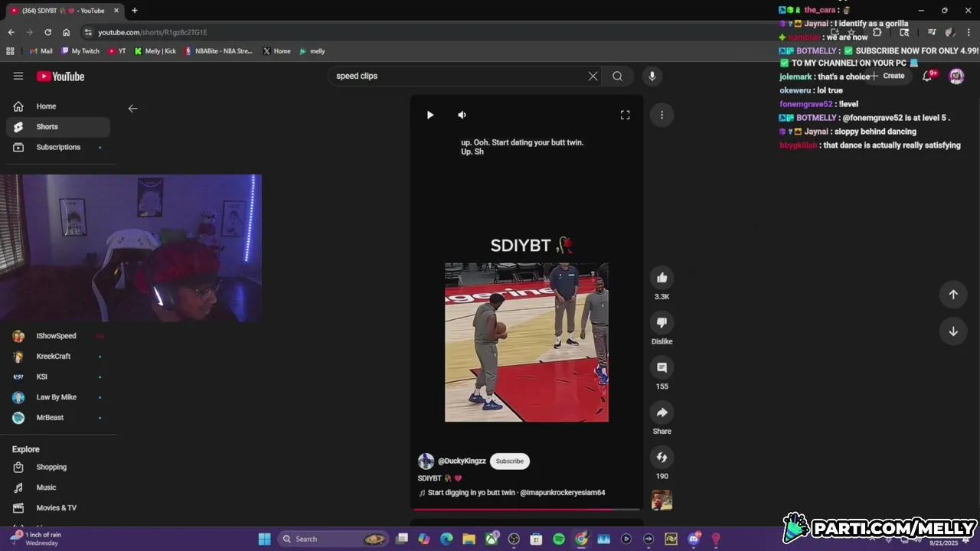Open the Mail bookmark

(x=41, y=51)
